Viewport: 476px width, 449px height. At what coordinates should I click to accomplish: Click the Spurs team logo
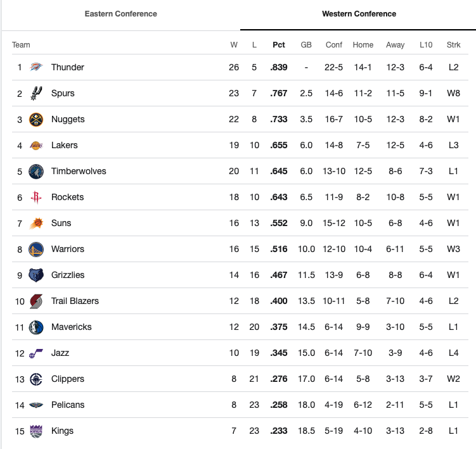(x=36, y=93)
